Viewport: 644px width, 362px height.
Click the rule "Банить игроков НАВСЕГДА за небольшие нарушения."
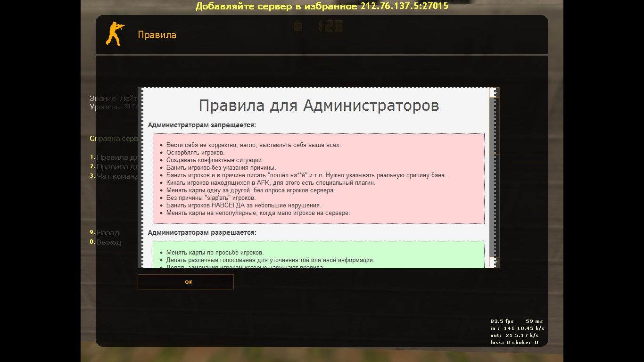[244, 206]
